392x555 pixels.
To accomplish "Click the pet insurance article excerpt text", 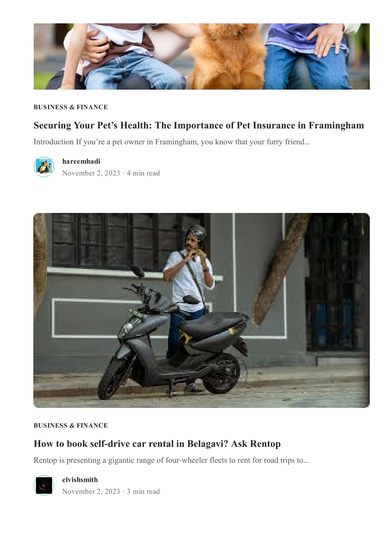I will tap(172, 142).
